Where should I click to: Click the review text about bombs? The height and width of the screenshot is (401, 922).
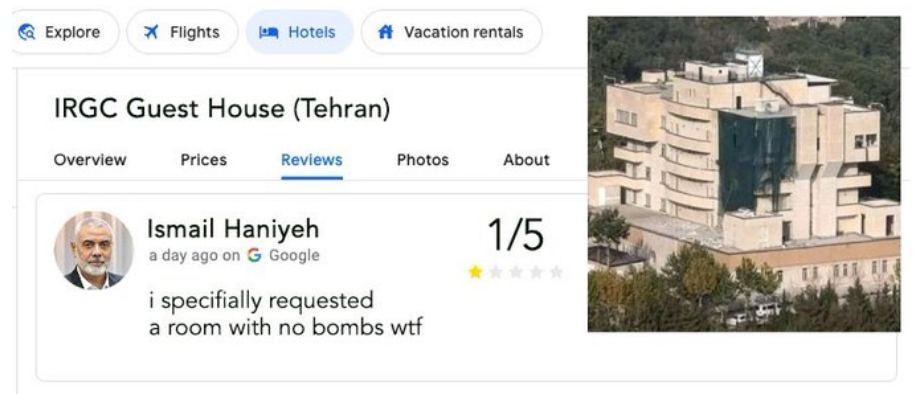tap(285, 313)
